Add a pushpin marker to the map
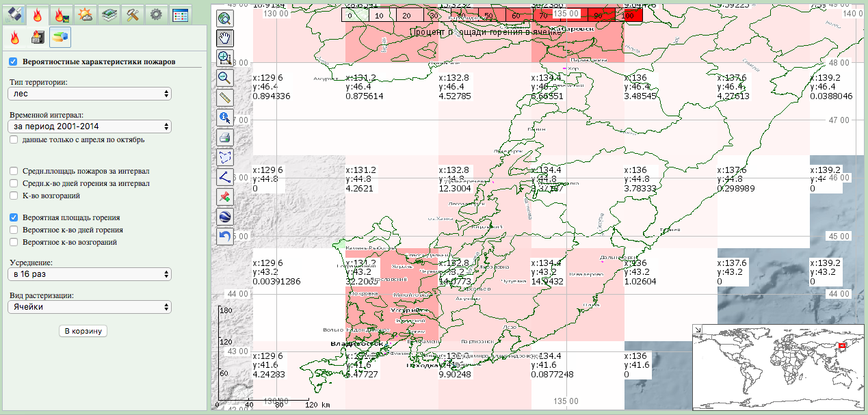 pyautogui.click(x=224, y=197)
